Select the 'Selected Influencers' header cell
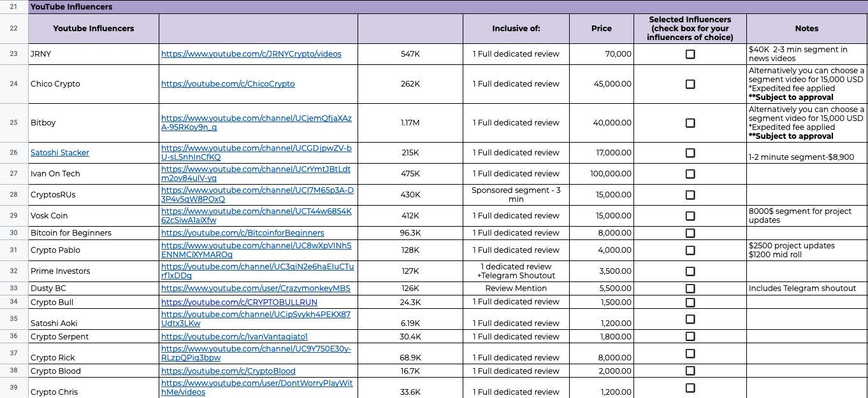Screen dimensions: 868x398 click(690, 29)
